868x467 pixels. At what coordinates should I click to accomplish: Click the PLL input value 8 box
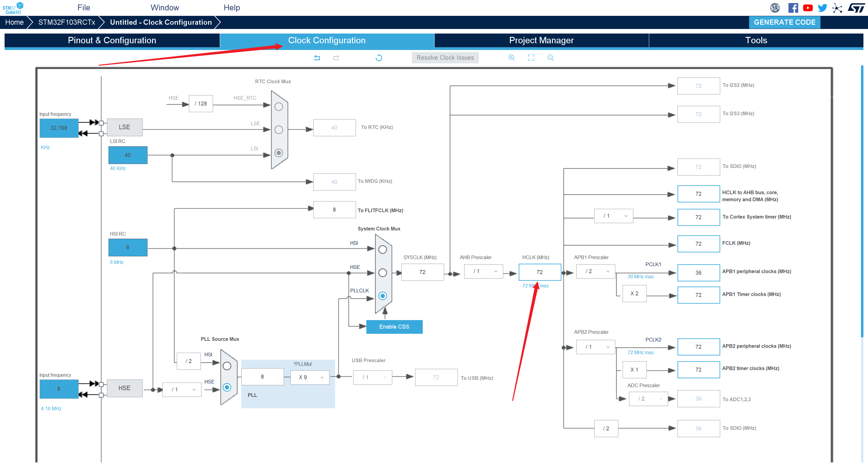click(x=262, y=377)
